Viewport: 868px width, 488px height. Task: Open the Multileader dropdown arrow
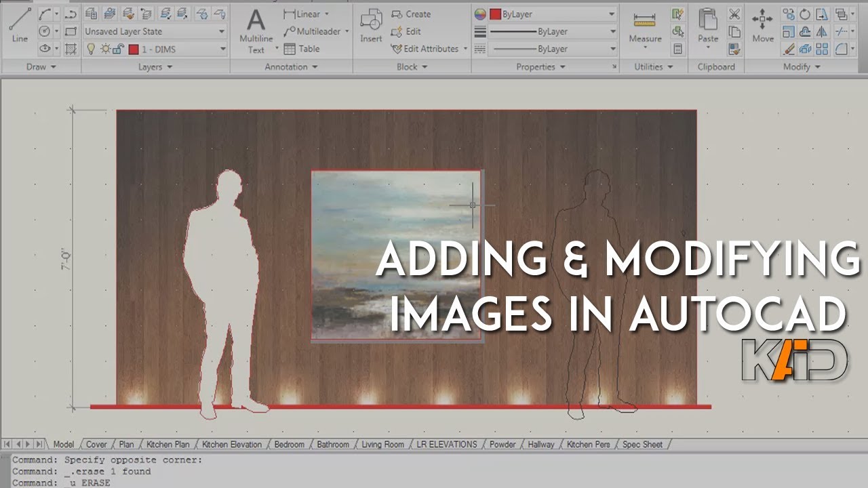pos(347,31)
